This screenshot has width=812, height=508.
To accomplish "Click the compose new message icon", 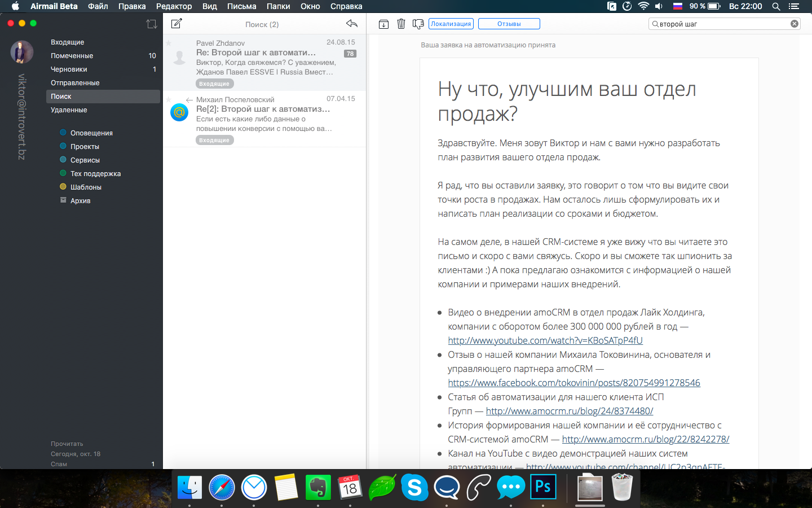I will tap(176, 24).
